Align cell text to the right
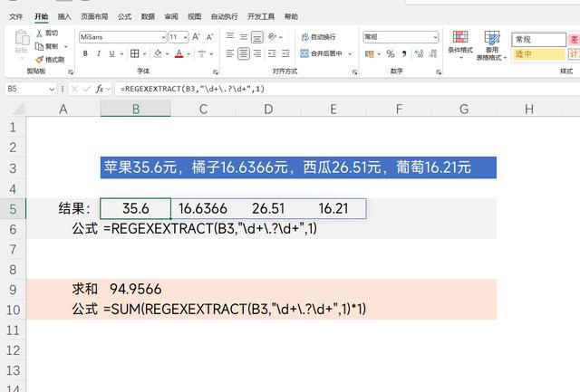Viewport: 580px width, 392px height. coord(257,54)
